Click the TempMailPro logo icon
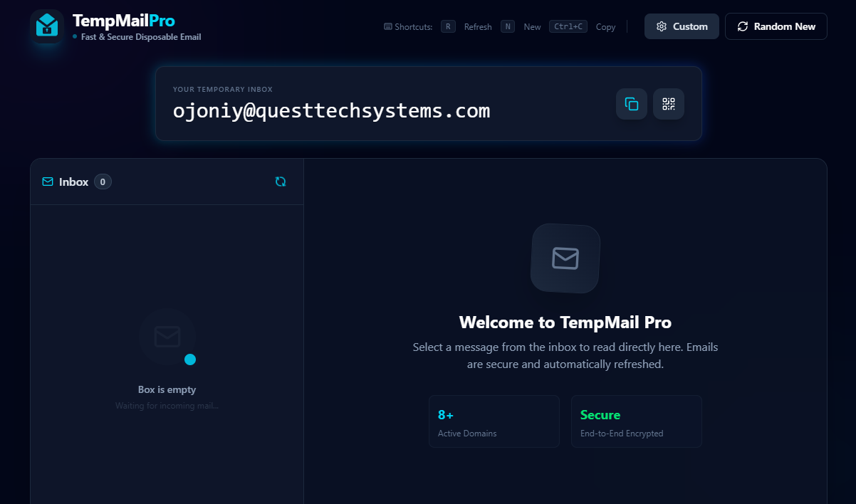The image size is (856, 504). 47,26
